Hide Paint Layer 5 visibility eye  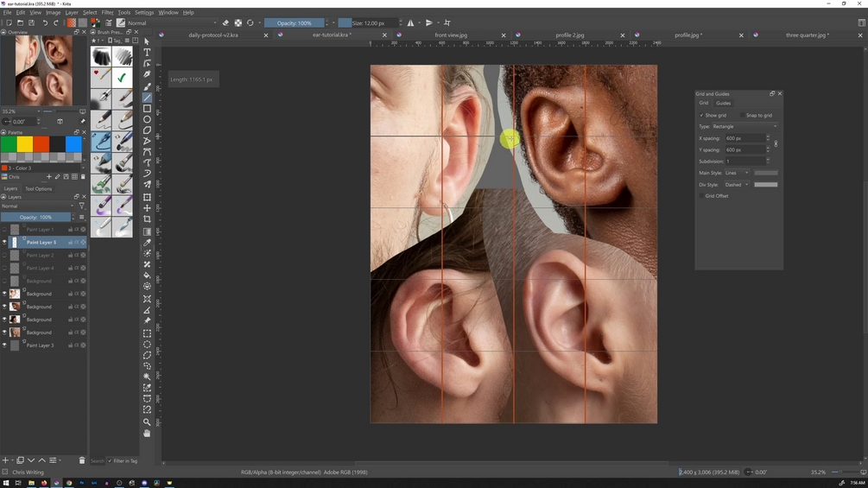(4, 243)
